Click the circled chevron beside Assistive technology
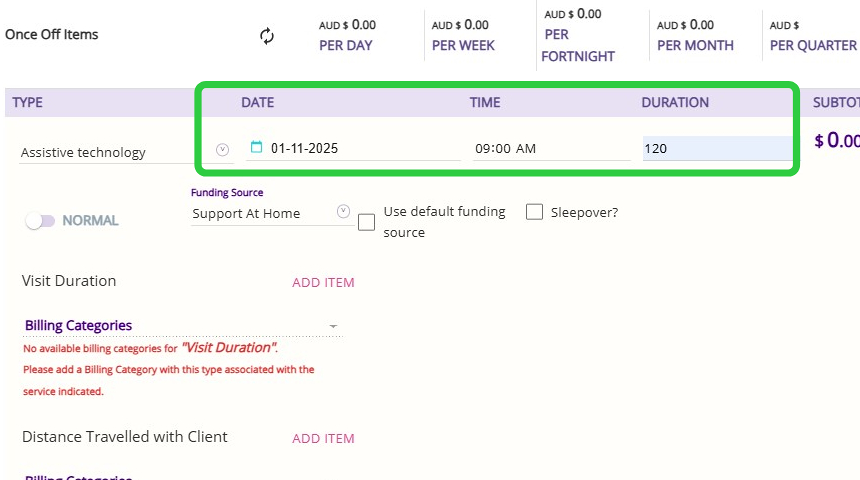Screen dimensions: 860x480 click(223, 150)
